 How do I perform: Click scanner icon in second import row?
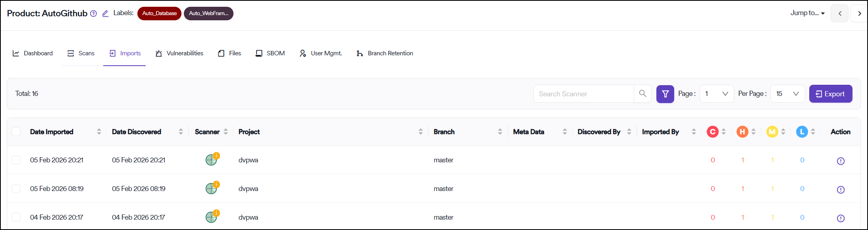212,188
